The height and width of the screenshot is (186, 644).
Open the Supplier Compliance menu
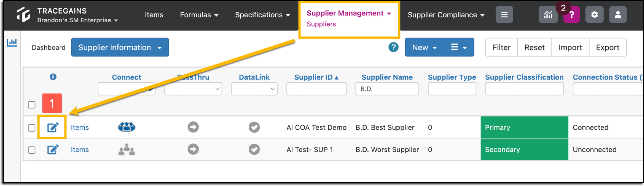tap(446, 15)
